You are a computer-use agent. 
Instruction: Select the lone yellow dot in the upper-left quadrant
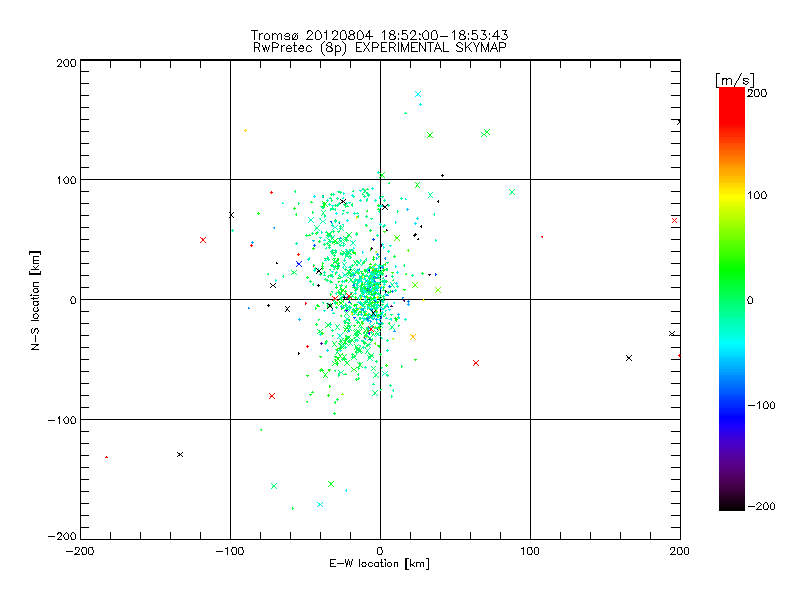point(245,131)
